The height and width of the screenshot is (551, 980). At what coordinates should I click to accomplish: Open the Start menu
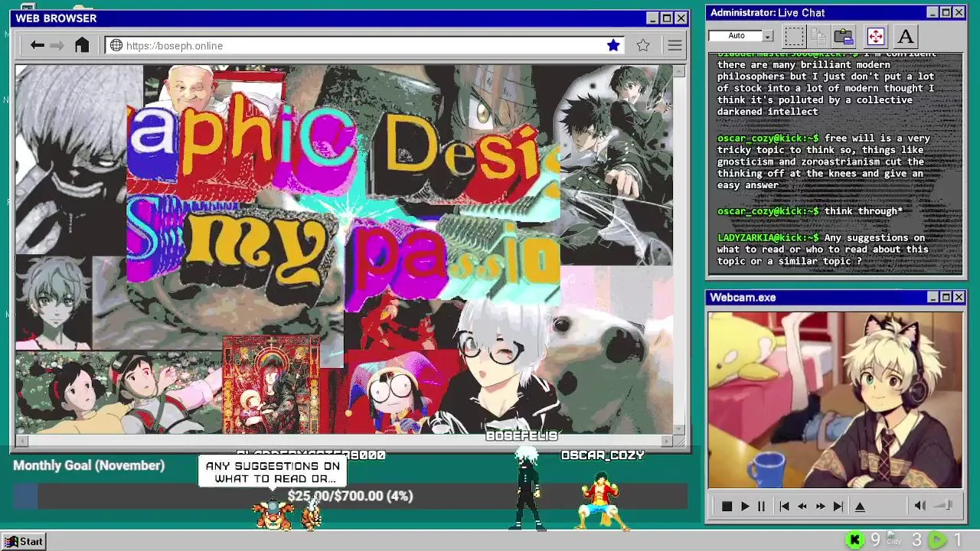(23, 541)
